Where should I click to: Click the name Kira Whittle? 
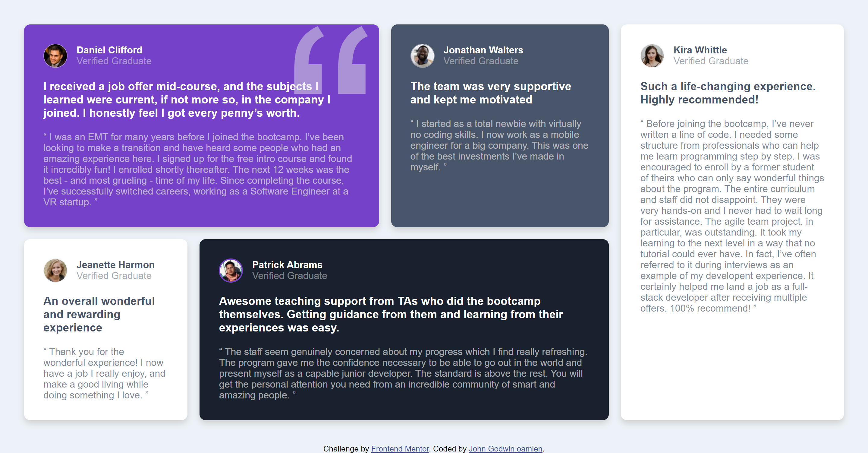click(700, 50)
